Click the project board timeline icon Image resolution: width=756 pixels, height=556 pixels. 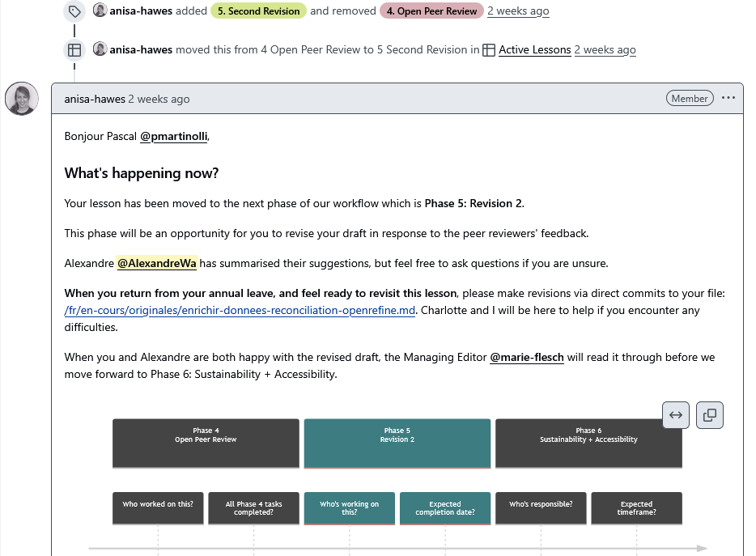pos(74,50)
